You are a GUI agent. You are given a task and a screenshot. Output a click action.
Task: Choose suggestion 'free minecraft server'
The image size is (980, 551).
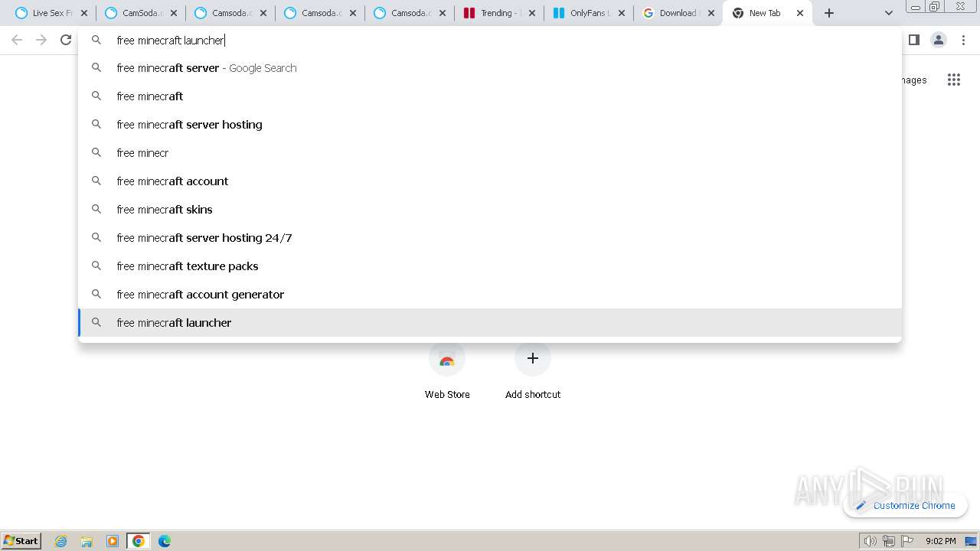(490, 68)
